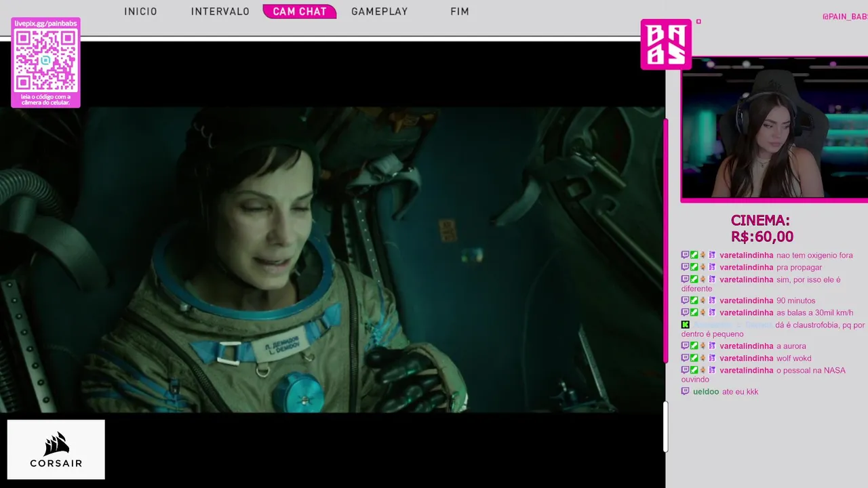
Task: Click Twitch badge on 'a aurora' message
Action: (x=685, y=346)
